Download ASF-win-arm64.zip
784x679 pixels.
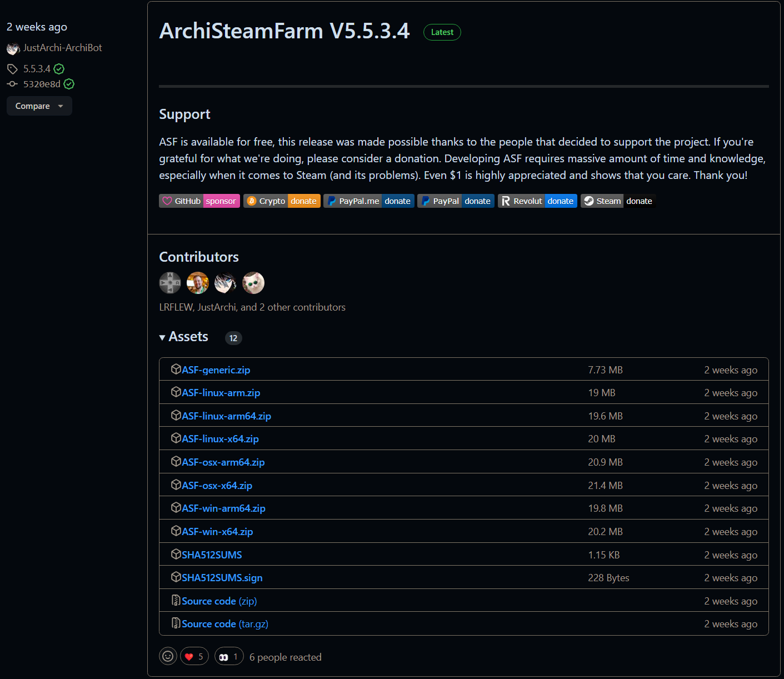224,508
